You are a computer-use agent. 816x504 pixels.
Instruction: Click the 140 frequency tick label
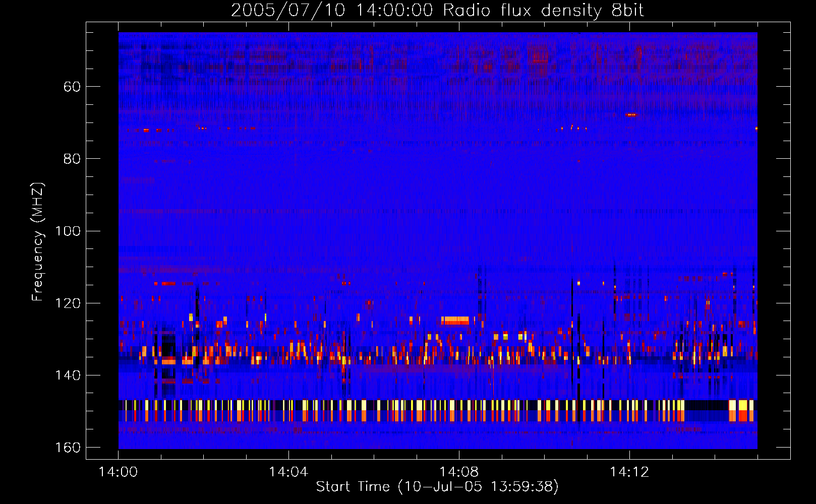point(68,375)
